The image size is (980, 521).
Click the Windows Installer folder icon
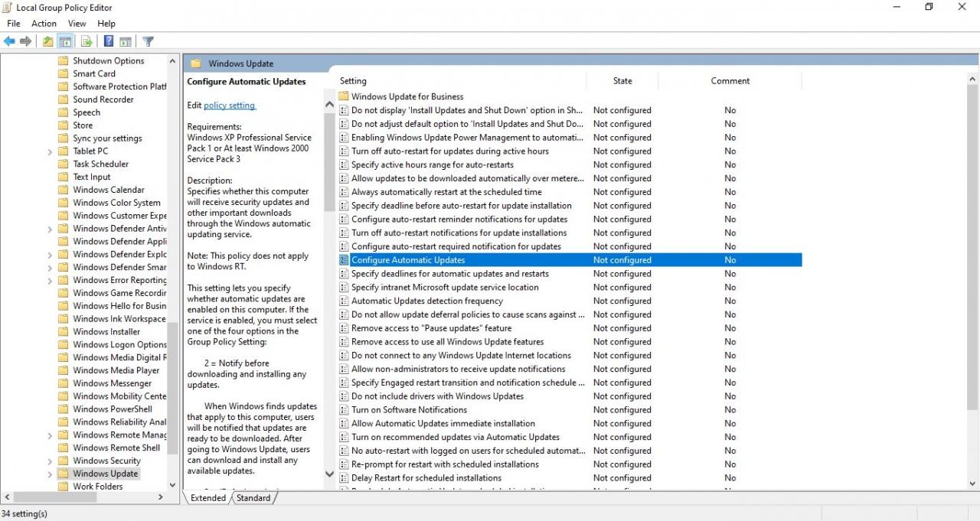pos(64,331)
